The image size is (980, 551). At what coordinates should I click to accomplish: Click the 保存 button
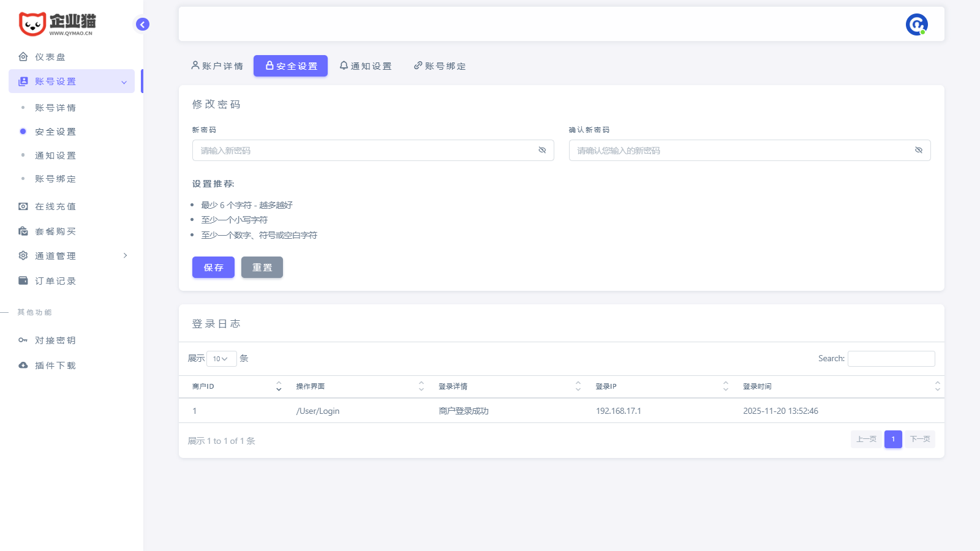(x=213, y=268)
